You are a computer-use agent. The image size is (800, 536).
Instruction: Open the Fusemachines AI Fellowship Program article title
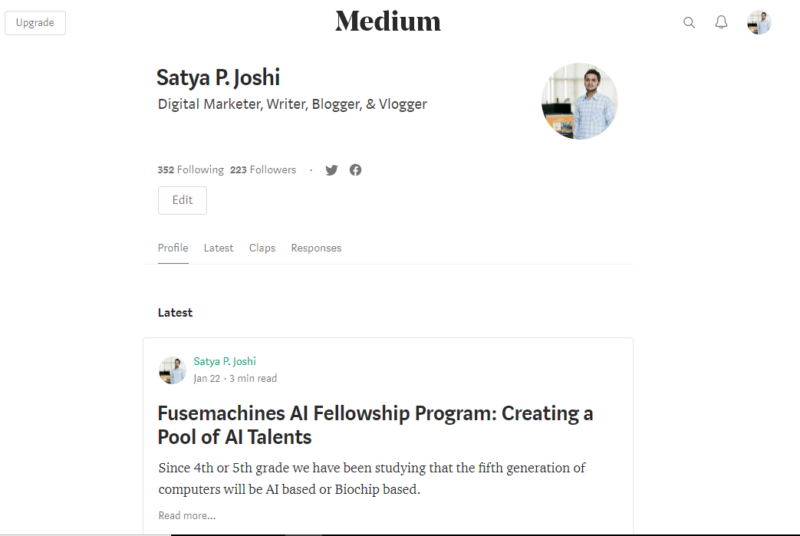(375, 425)
